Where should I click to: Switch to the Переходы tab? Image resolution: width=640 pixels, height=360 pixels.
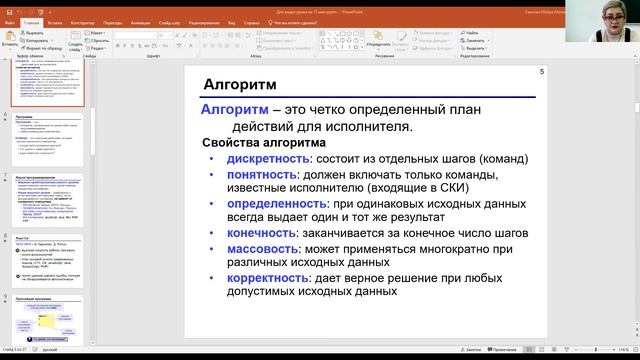(112, 23)
